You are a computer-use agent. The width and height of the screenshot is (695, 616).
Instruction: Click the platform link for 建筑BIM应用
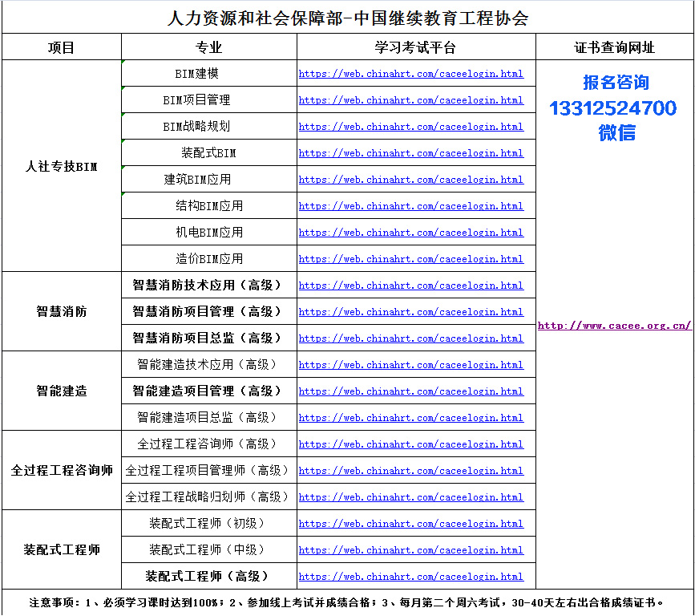click(x=411, y=180)
